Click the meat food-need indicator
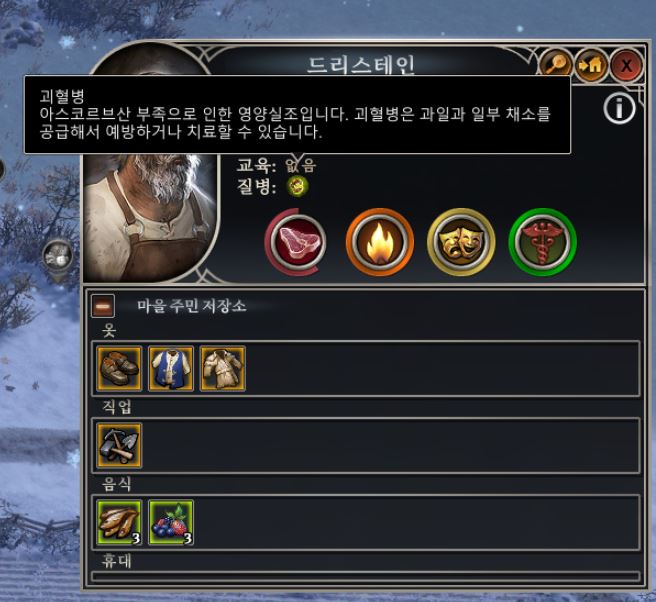 297,242
